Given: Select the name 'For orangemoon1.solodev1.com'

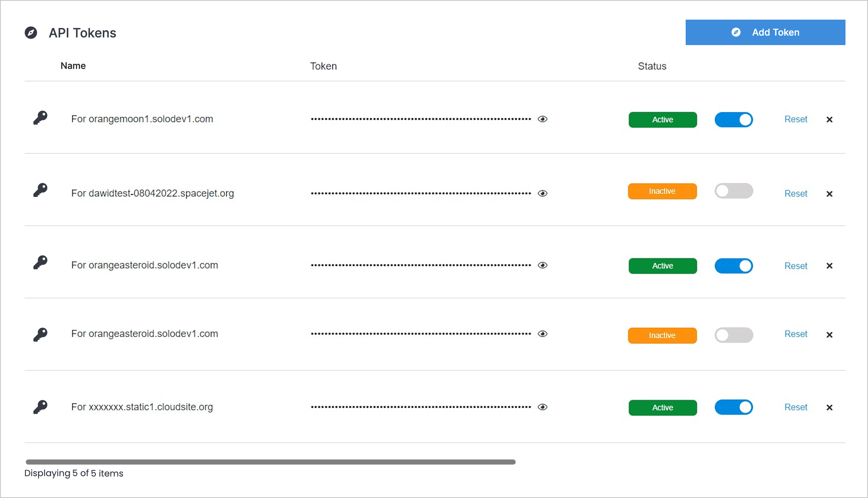Looking at the screenshot, I should click(142, 119).
